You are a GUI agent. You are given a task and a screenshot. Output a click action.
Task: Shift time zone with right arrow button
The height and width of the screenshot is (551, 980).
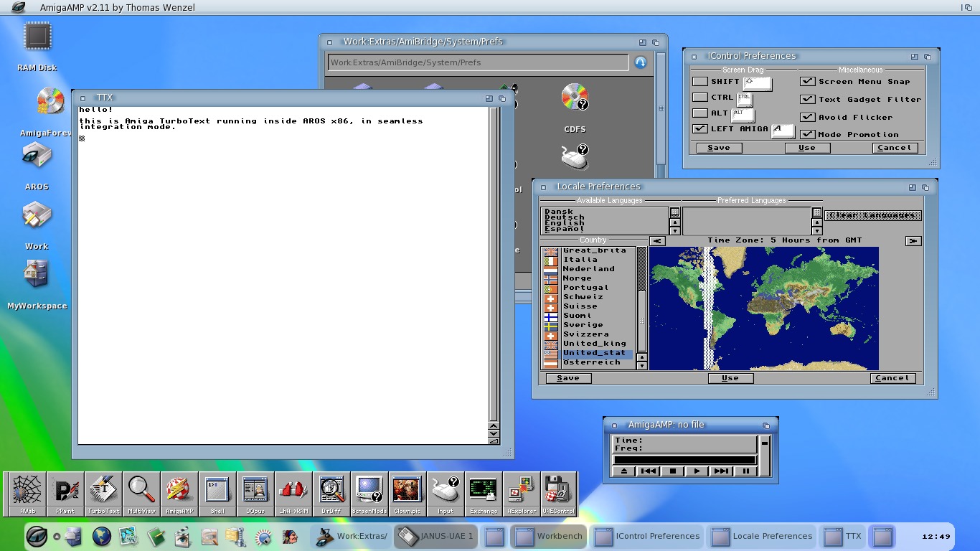pos(913,241)
